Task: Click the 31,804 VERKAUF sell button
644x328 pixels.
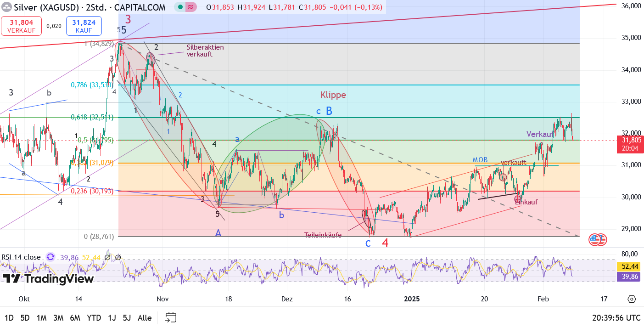Action: (x=21, y=26)
